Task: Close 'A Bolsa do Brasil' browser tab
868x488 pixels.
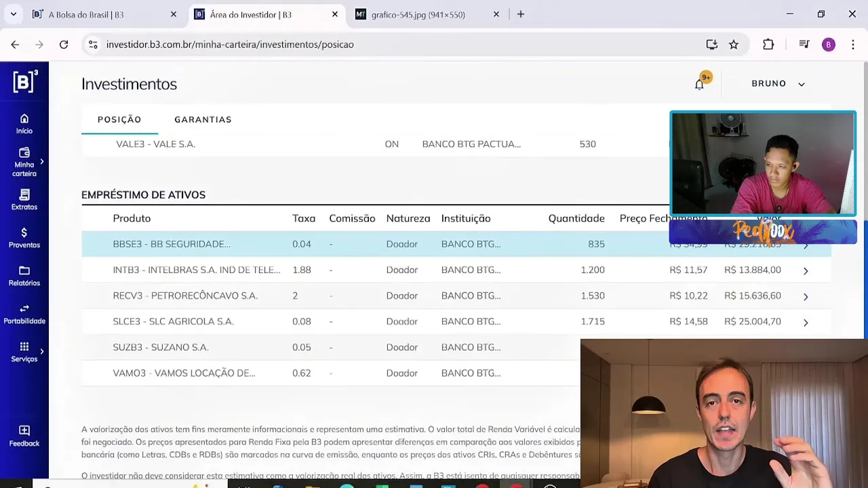Action: click(174, 14)
